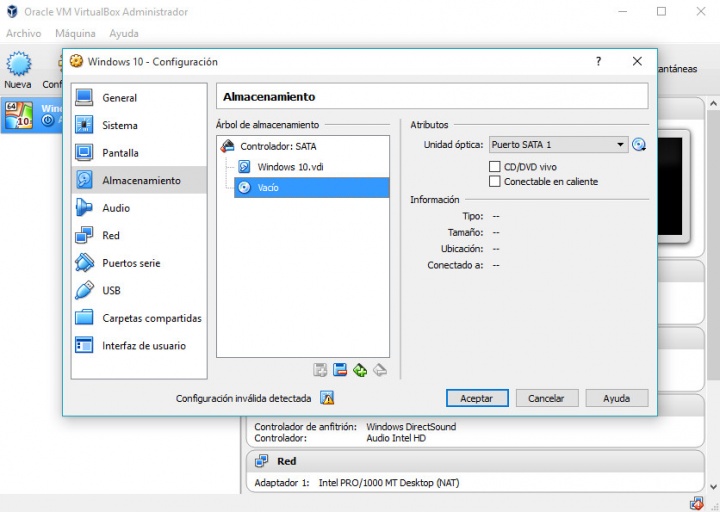This screenshot has width=720, height=512.
Task: Enable the Conectable en caliente checkbox
Action: pyautogui.click(x=495, y=181)
